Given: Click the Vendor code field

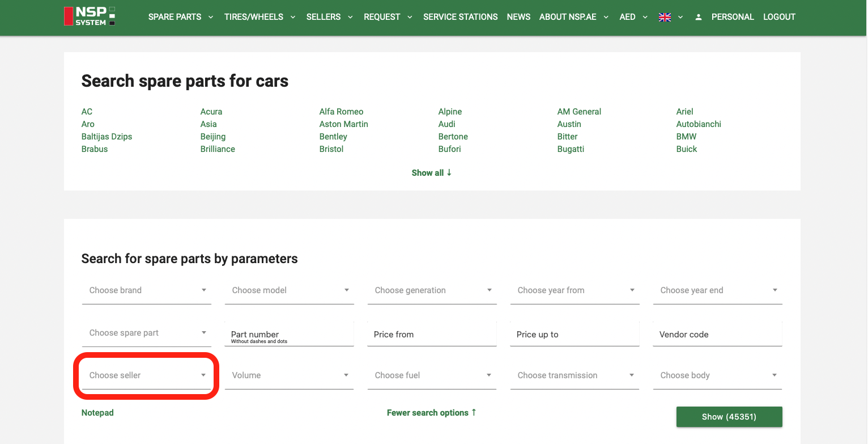Looking at the screenshot, I should click(717, 335).
